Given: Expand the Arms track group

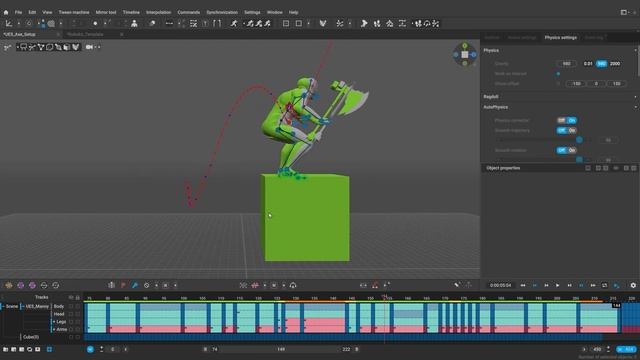Looking at the screenshot, I should click(x=53, y=329).
